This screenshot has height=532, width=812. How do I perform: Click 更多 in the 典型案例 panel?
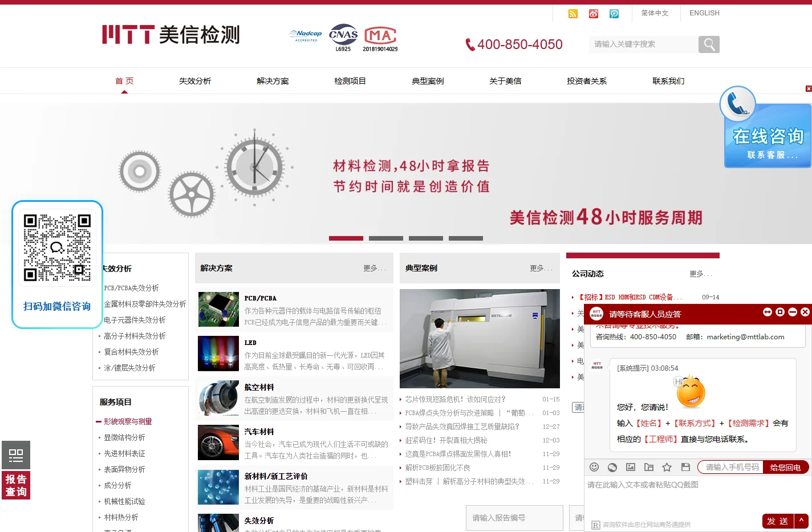[541, 268]
